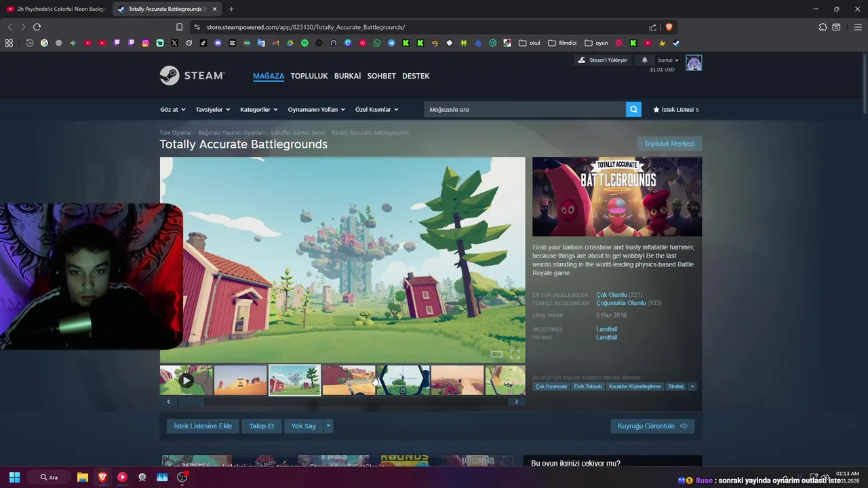The height and width of the screenshot is (488, 868).
Task: Open the TikTok bookmark icon
Action: 203,43
